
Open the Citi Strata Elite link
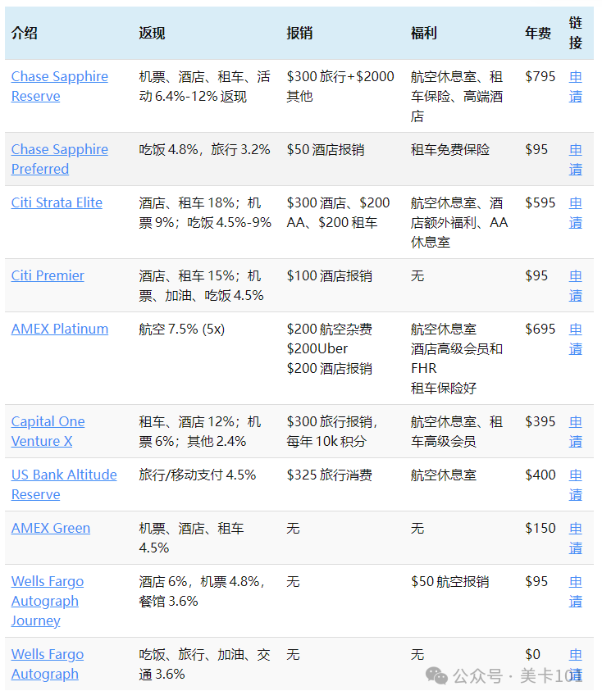click(57, 202)
